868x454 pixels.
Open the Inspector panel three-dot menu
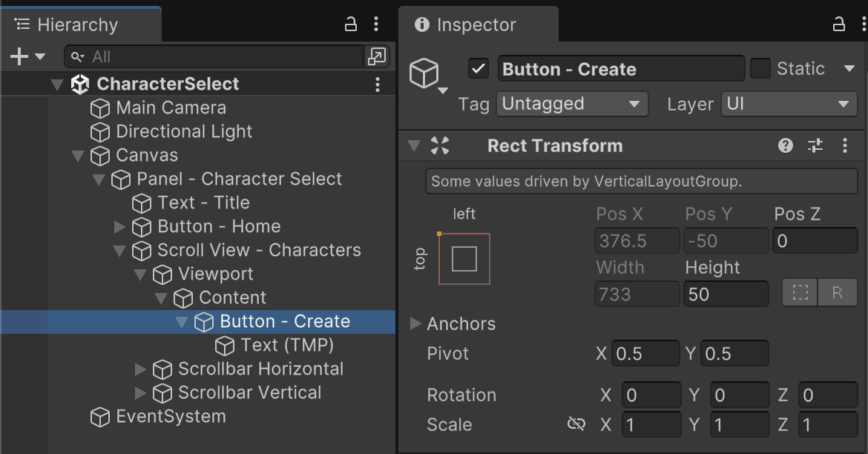(x=861, y=24)
